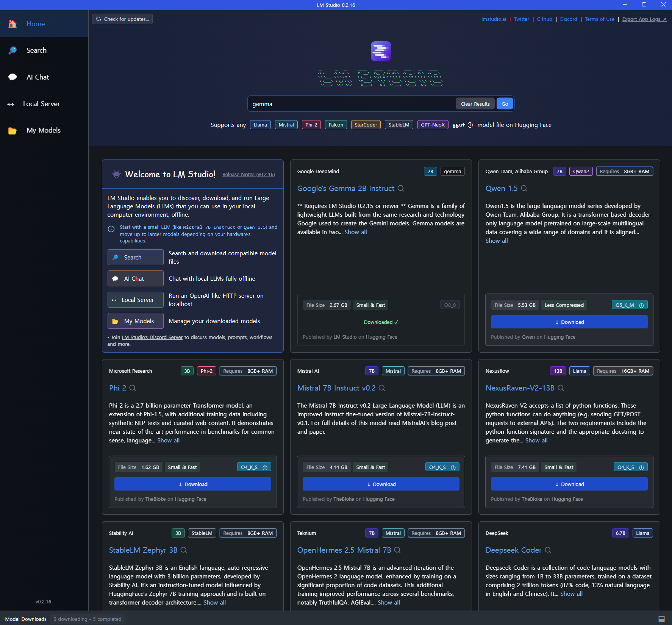Select the StarCoder architecture tag

pyautogui.click(x=366, y=125)
